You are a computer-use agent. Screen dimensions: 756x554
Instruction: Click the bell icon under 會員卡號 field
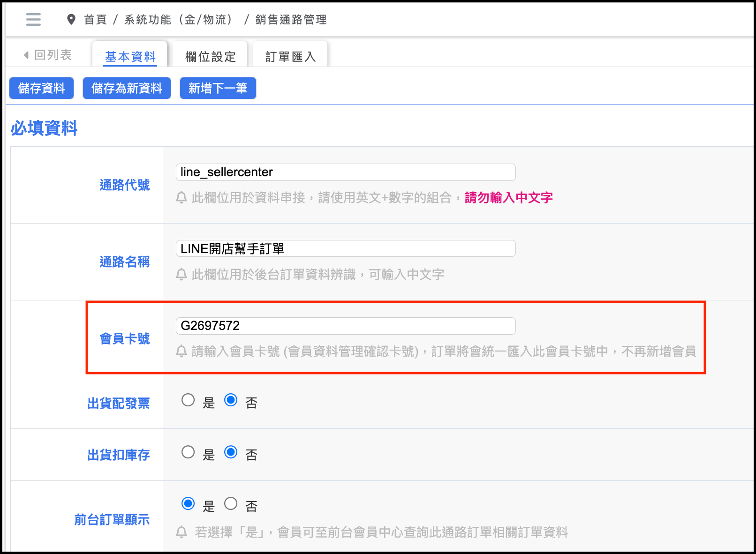click(181, 351)
